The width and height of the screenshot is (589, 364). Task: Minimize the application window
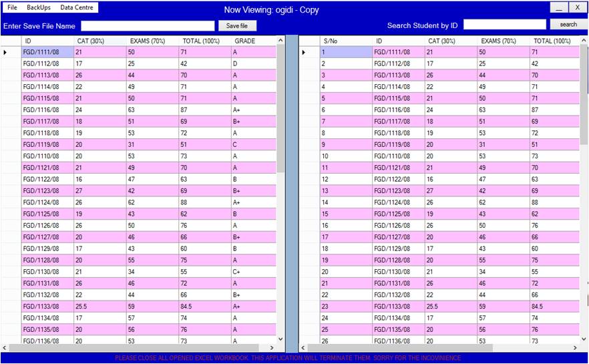click(x=559, y=8)
